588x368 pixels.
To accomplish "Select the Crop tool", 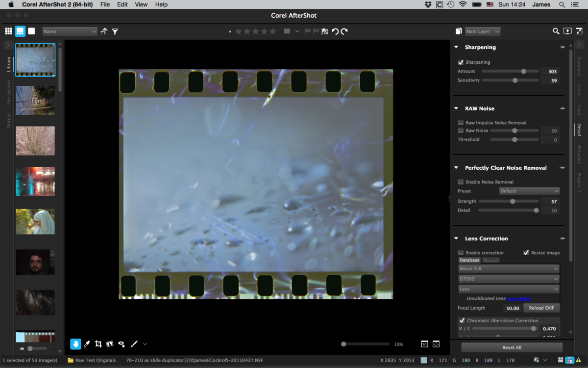I will (98, 344).
